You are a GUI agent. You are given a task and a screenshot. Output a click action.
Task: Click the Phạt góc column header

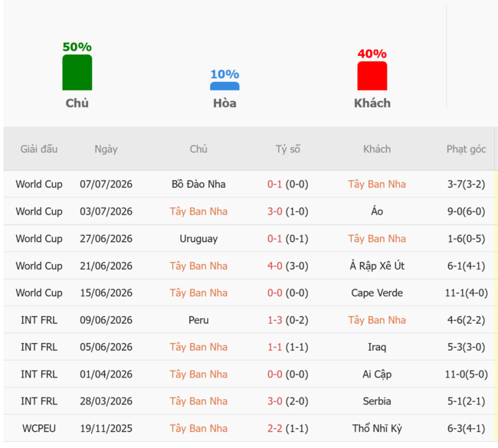click(x=467, y=149)
